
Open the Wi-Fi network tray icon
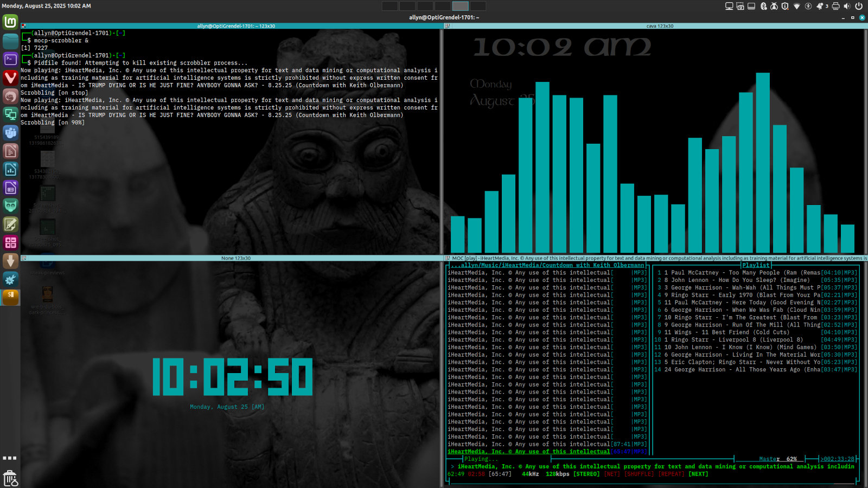click(796, 6)
